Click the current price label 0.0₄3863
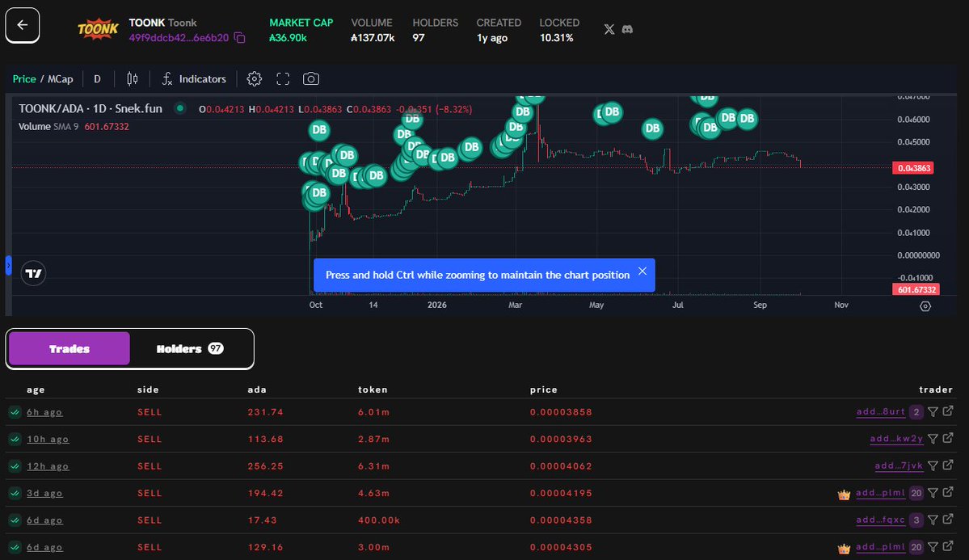 (912, 168)
